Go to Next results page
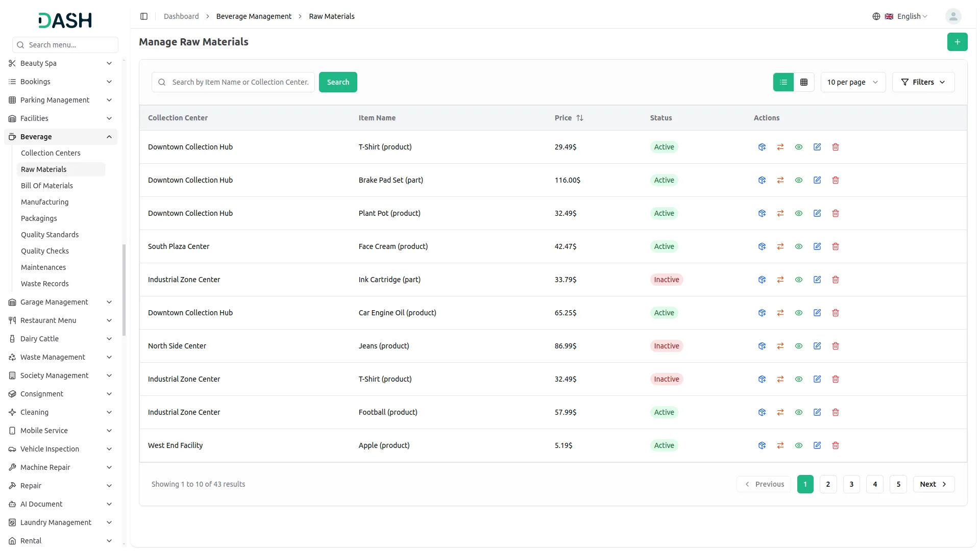The height and width of the screenshot is (551, 980). pos(933,484)
